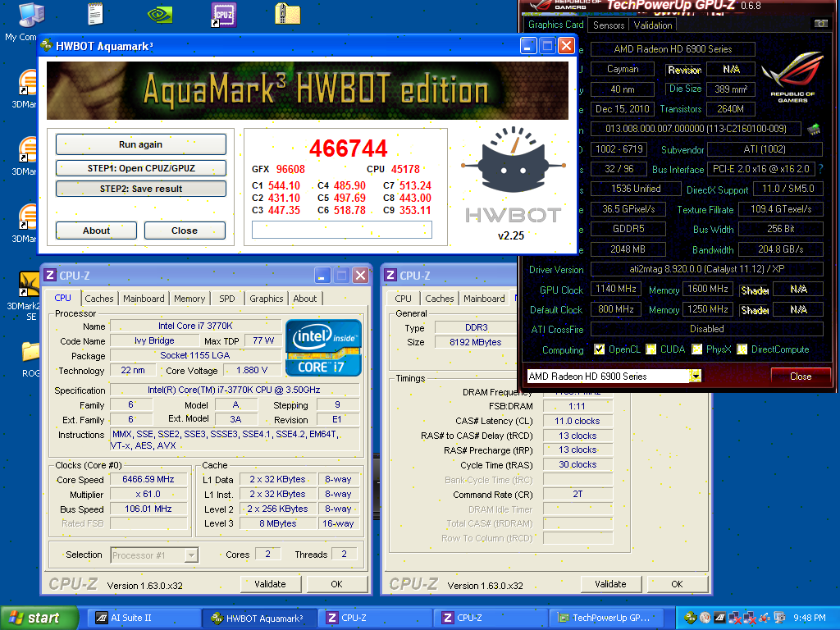
Task: Switch to HWBOT Aquamark taskbar item
Action: tap(259, 618)
